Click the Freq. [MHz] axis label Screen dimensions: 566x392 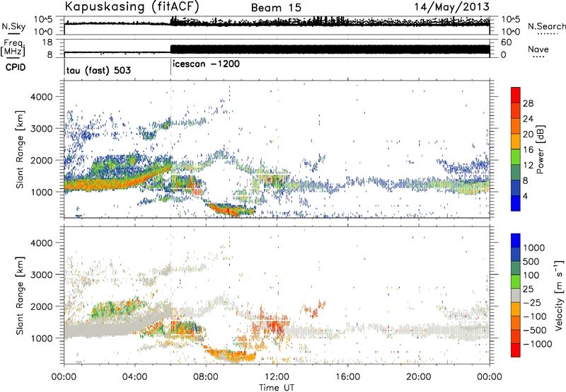(13, 48)
